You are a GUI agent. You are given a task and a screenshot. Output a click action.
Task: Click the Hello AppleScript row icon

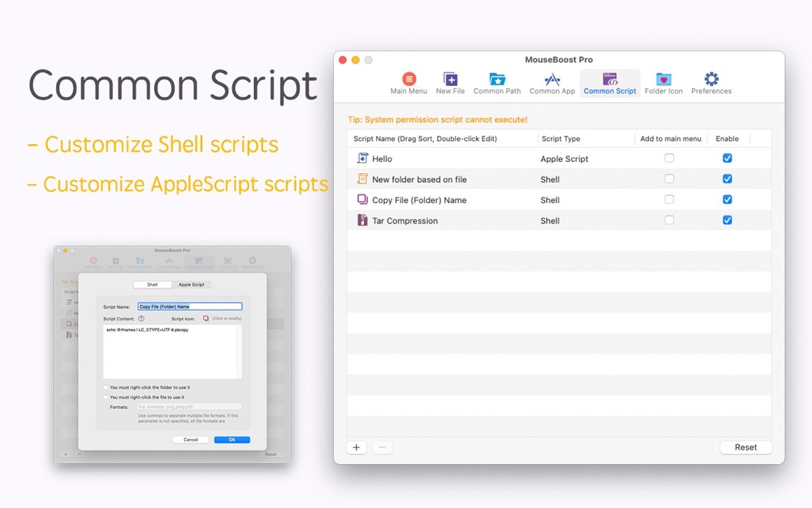(x=361, y=158)
